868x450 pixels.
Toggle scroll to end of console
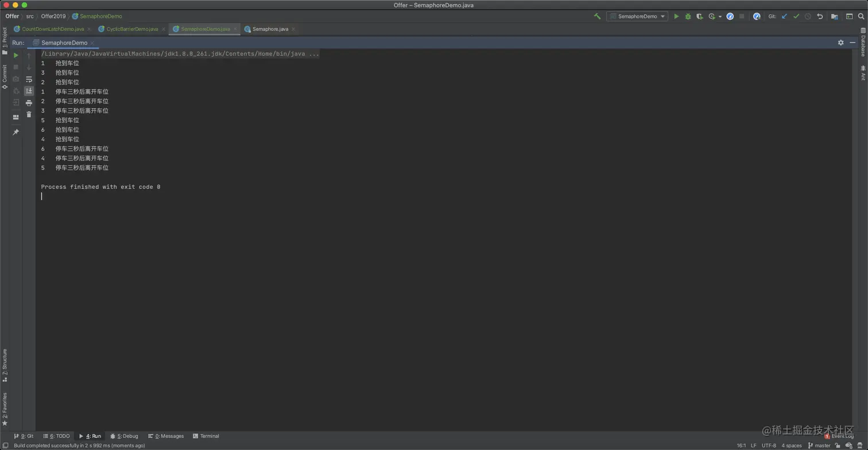29,91
